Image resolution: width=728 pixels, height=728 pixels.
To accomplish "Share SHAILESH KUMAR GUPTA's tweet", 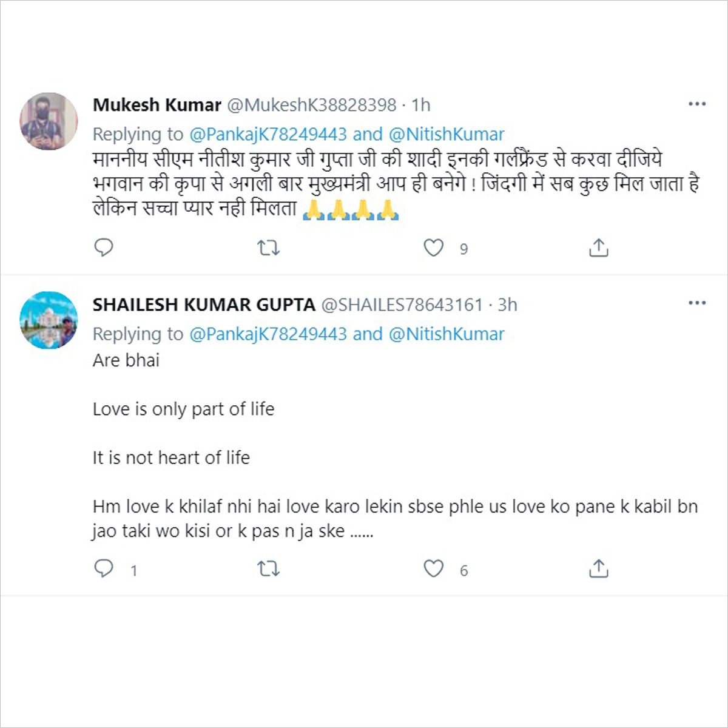I will coord(598,569).
